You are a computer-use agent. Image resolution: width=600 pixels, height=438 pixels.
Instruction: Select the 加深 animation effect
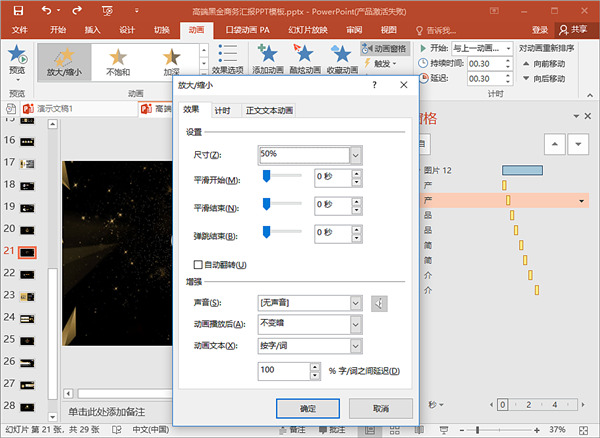pos(171,62)
